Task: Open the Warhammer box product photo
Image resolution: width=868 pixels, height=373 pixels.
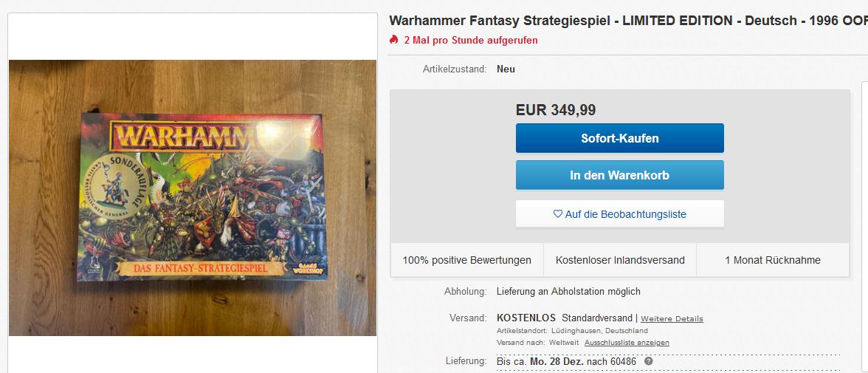Action: 193,197
